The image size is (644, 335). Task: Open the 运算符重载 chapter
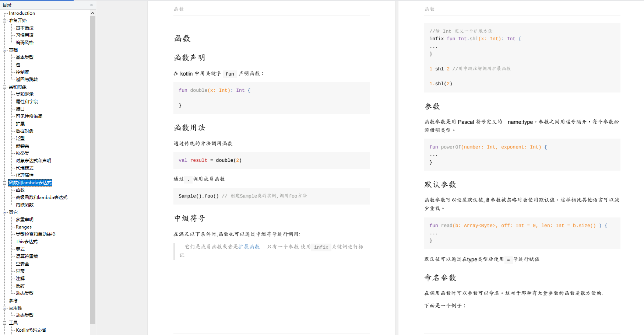(x=27, y=257)
